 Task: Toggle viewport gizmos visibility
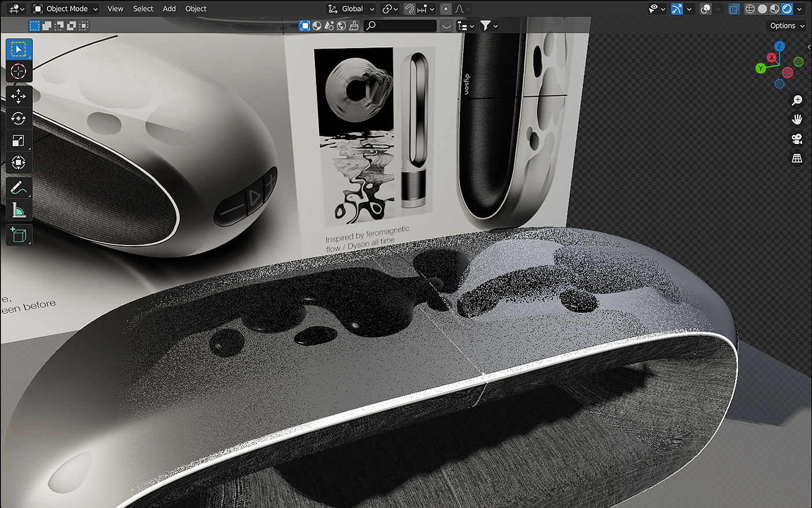(x=677, y=9)
